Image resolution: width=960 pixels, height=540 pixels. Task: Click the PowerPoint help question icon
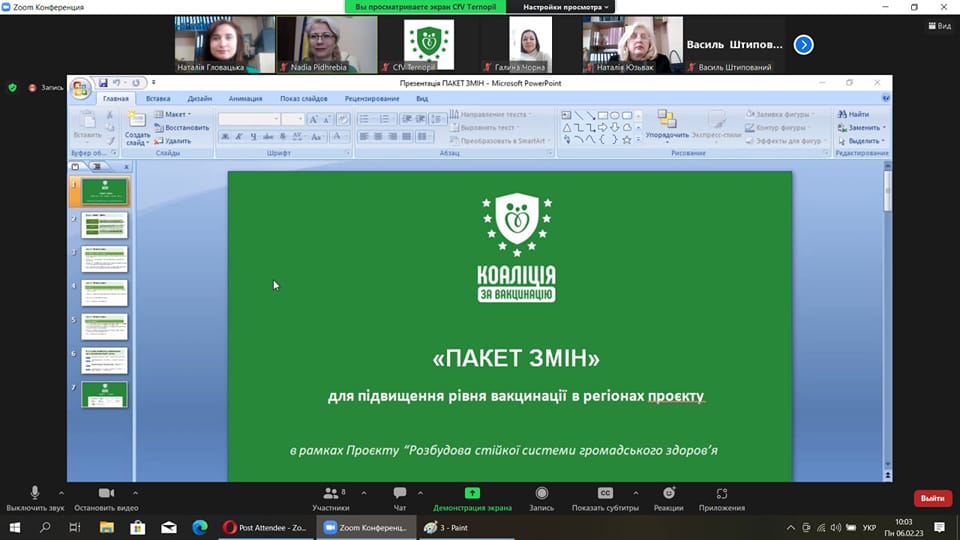coord(885,98)
